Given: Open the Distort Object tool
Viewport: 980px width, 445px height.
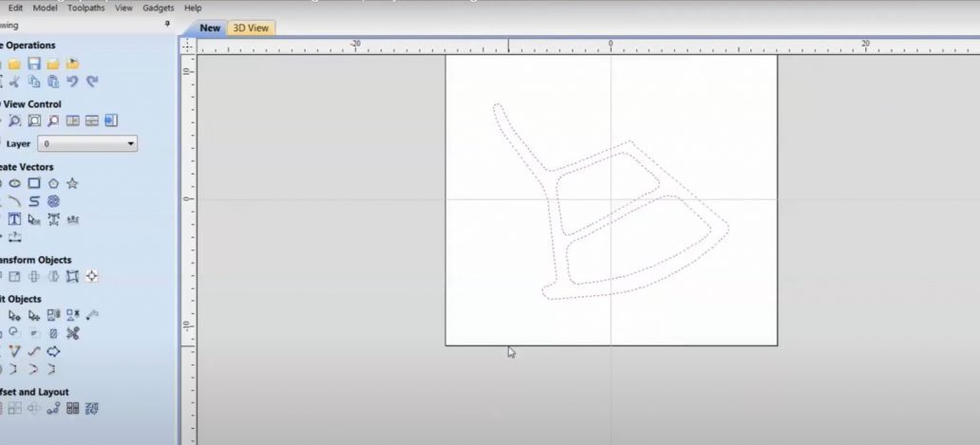Looking at the screenshot, I should click(72, 276).
